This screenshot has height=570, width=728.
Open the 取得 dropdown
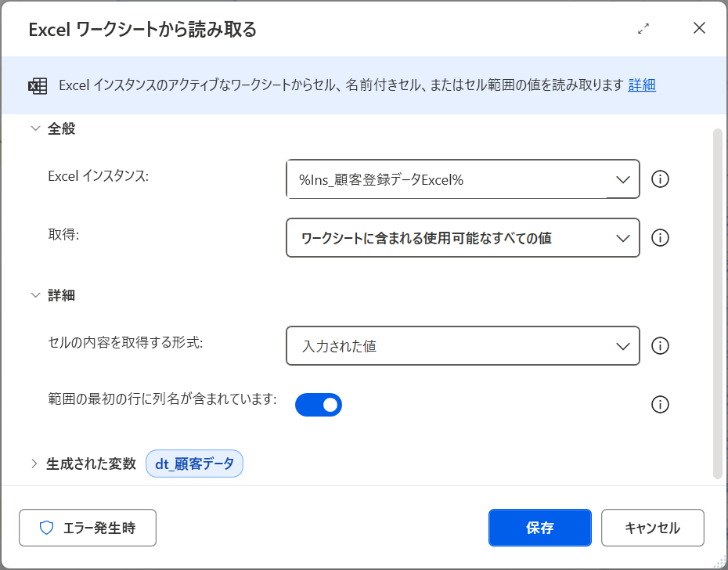463,238
